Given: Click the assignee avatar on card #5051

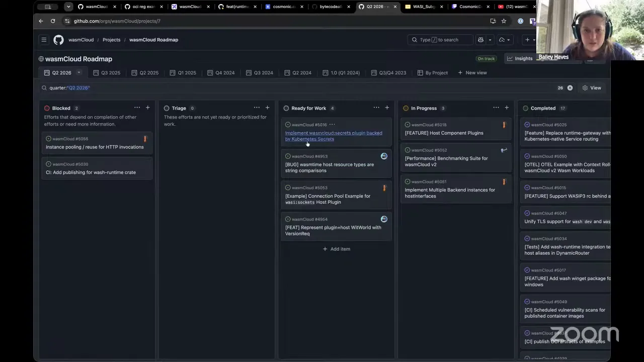Looking at the screenshot, I should (x=504, y=182).
